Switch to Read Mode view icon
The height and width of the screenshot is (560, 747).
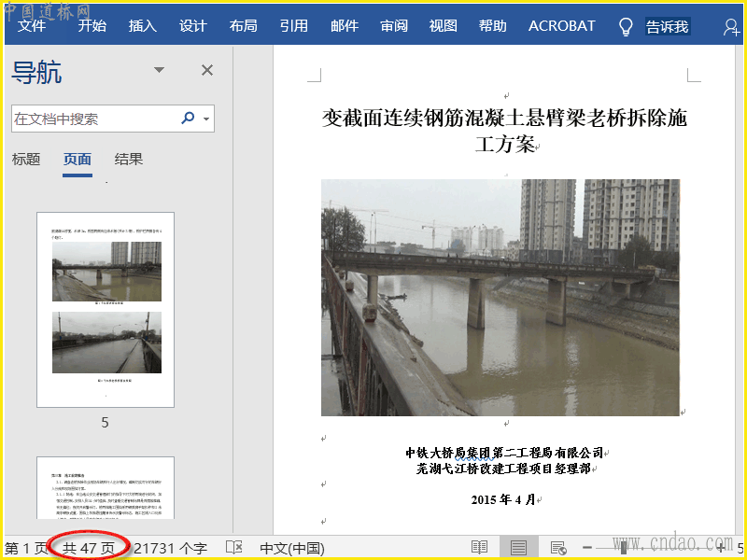tap(479, 548)
